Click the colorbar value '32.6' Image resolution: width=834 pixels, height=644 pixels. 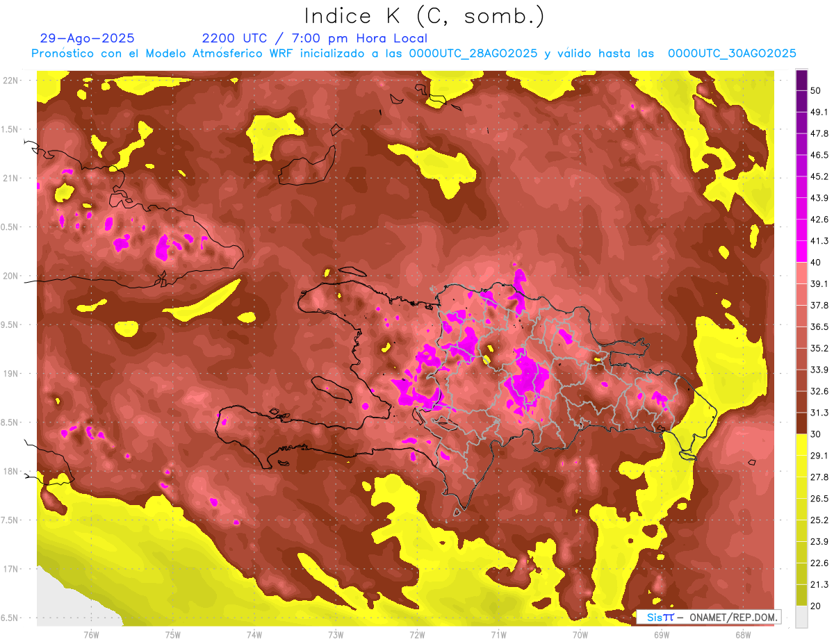819,391
